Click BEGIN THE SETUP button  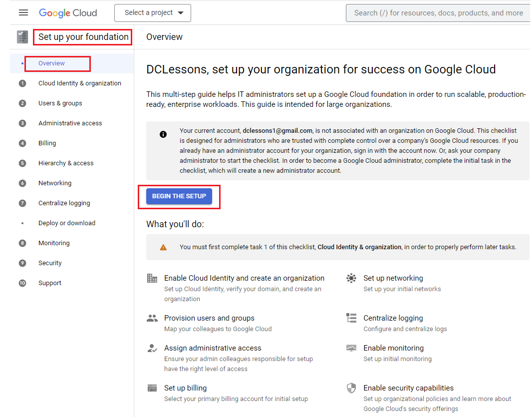[179, 196]
